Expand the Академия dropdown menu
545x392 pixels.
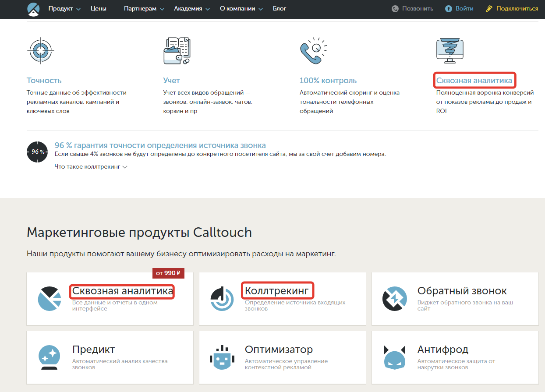pos(192,9)
